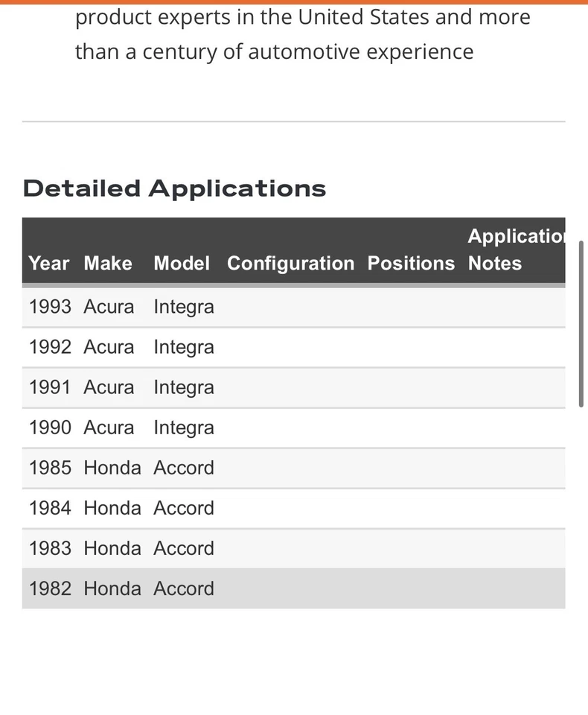Screen dimensions: 588x715
Task: Click Integra in the 1990 row
Action: tap(184, 428)
